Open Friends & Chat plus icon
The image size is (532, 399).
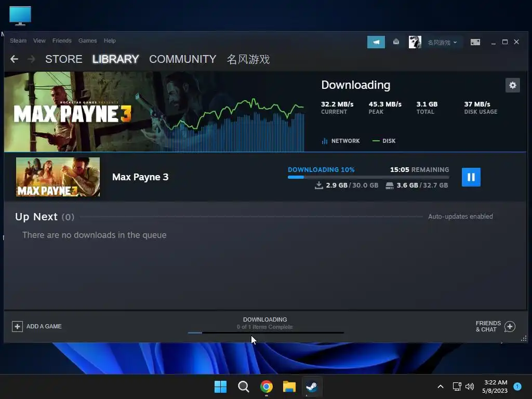[x=510, y=326]
